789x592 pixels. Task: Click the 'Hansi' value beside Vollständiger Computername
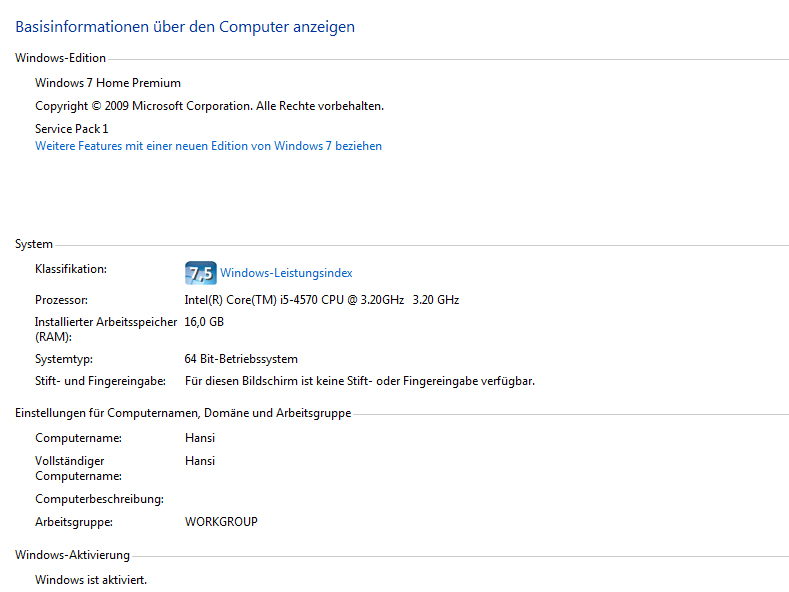pyautogui.click(x=200, y=461)
